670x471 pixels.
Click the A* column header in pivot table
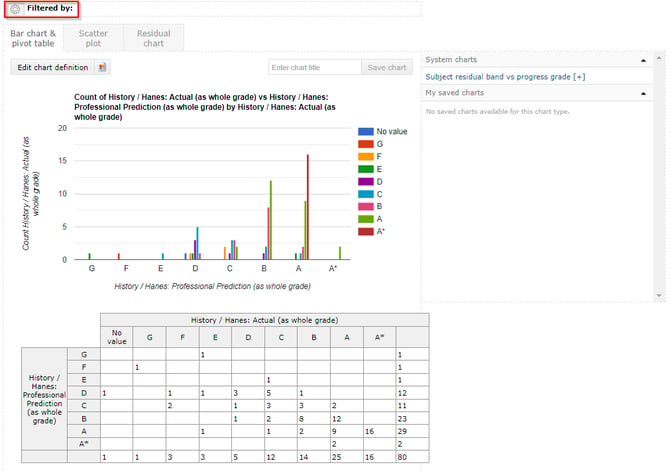coord(379,337)
